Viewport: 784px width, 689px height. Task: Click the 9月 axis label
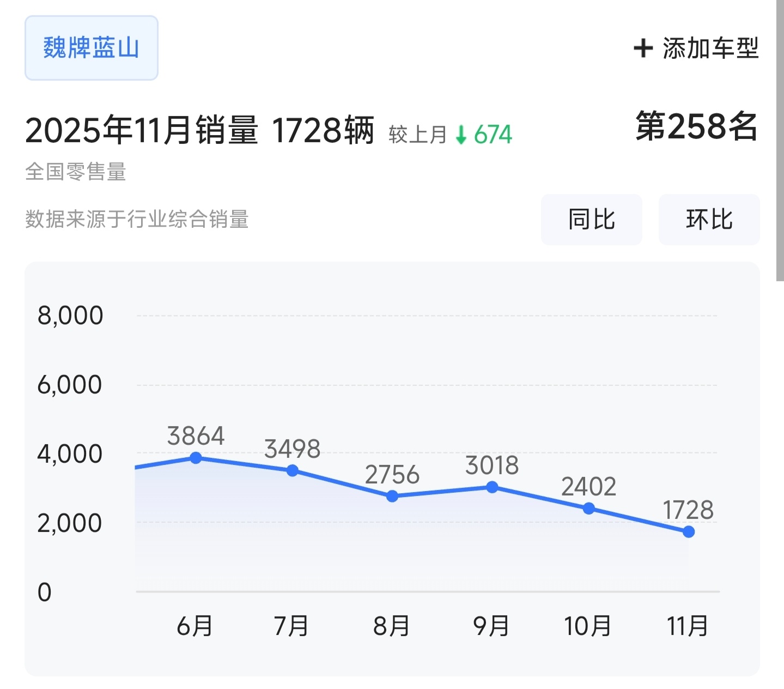pos(491,626)
